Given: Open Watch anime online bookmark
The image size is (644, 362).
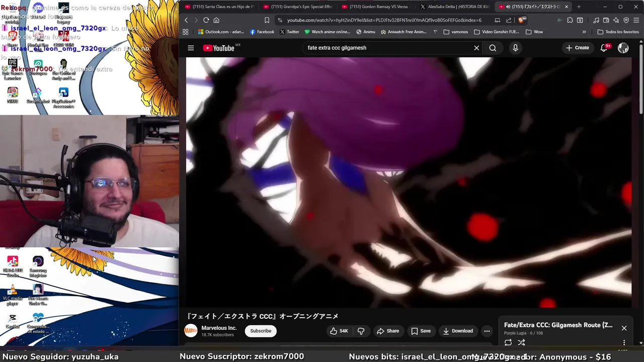Looking at the screenshot, I should tap(327, 32).
